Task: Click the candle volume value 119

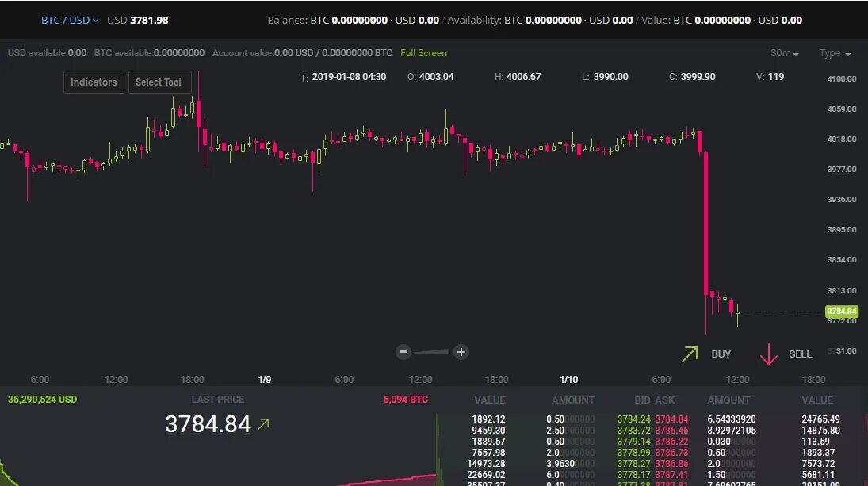Action: (x=776, y=77)
